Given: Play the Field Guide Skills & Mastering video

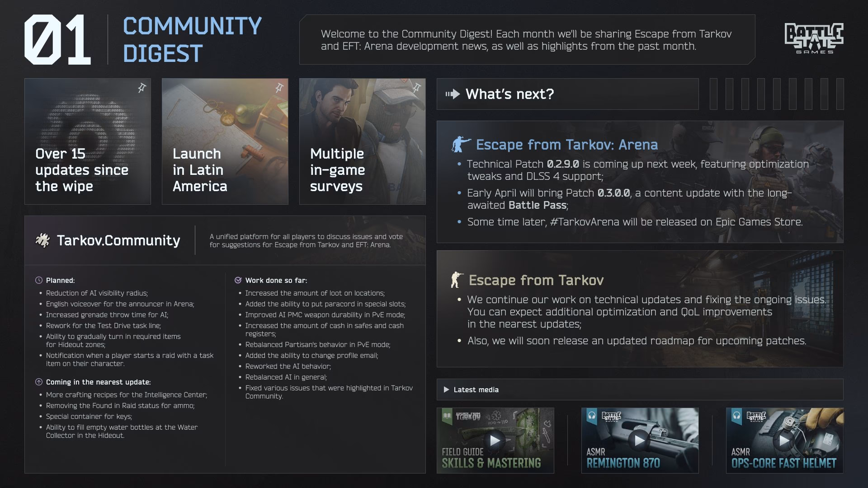Looking at the screenshot, I should click(x=495, y=440).
